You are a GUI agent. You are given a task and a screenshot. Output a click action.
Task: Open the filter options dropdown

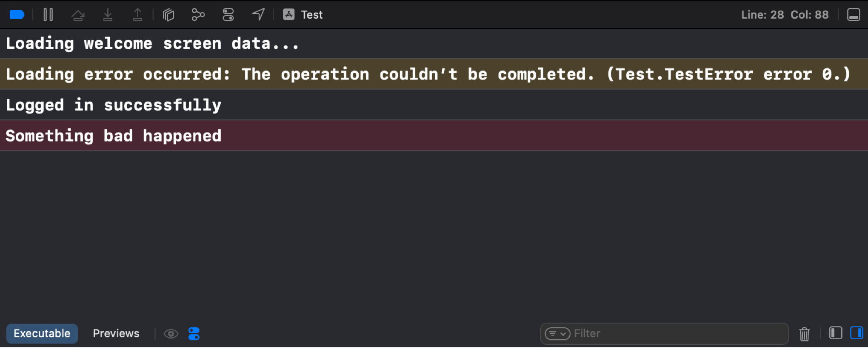click(x=557, y=334)
